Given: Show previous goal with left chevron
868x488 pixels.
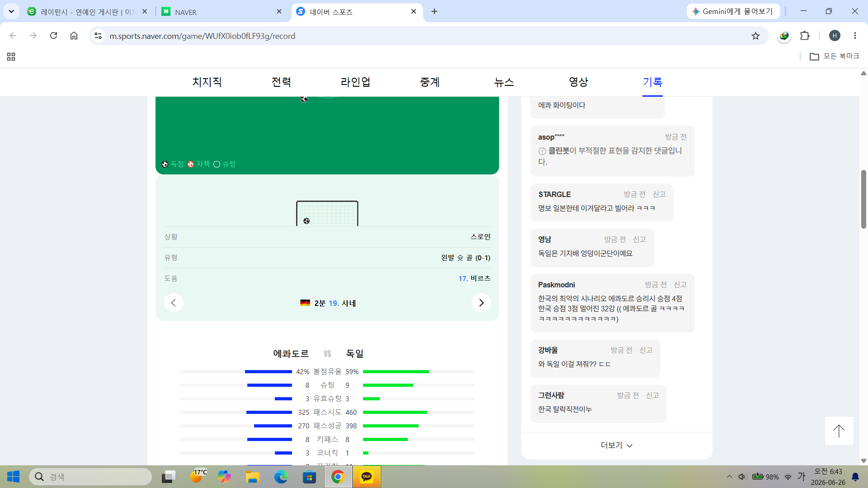Looking at the screenshot, I should (x=174, y=303).
